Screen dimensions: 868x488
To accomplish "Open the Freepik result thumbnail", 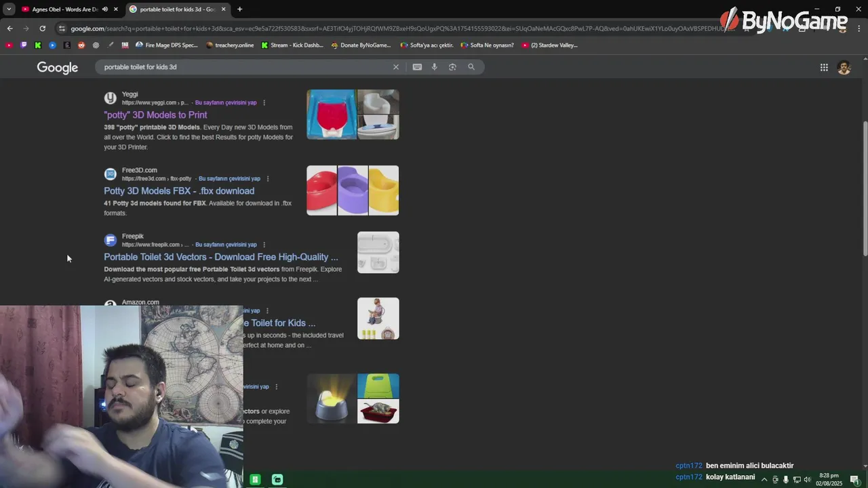I will (378, 253).
